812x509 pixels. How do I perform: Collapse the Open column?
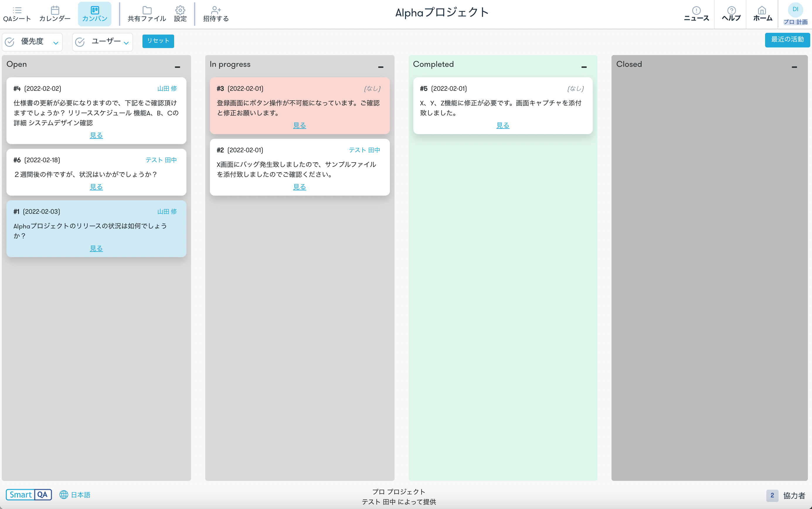[178, 67]
